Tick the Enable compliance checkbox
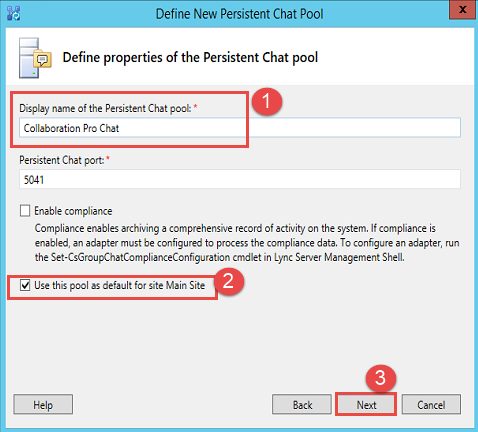Viewport: 478px width, 432px height. 25,211
